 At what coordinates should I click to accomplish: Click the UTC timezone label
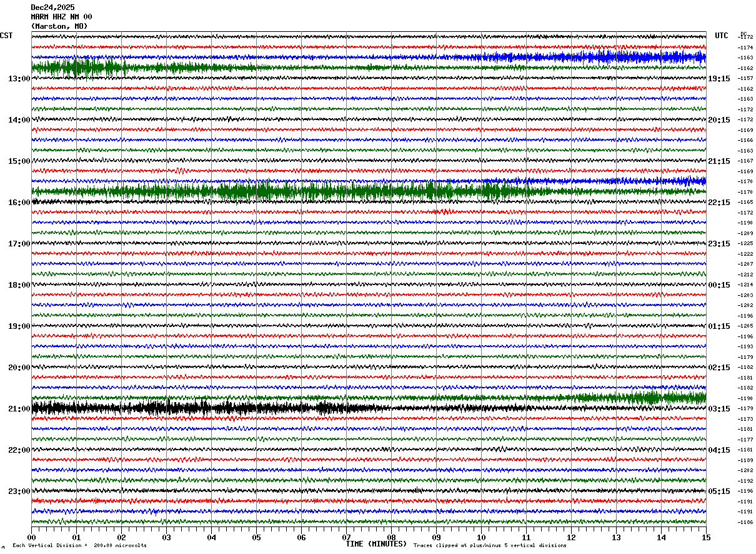(x=722, y=36)
